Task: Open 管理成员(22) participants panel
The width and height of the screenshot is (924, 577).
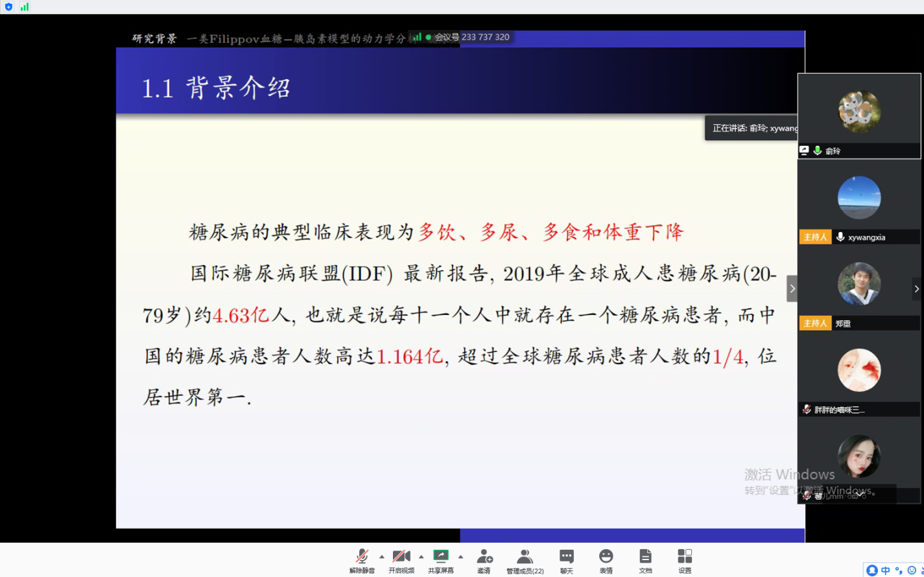Action: click(x=525, y=557)
